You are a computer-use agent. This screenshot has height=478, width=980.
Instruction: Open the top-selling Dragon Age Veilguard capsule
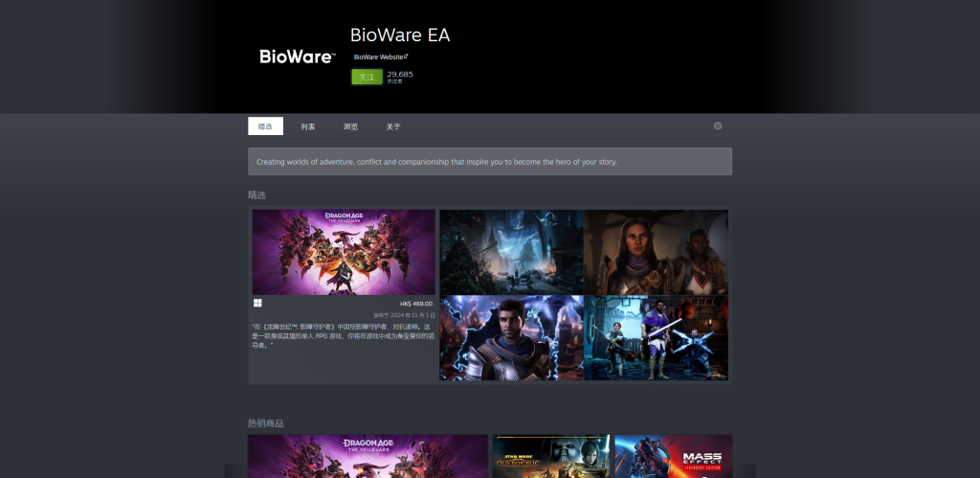(x=367, y=457)
